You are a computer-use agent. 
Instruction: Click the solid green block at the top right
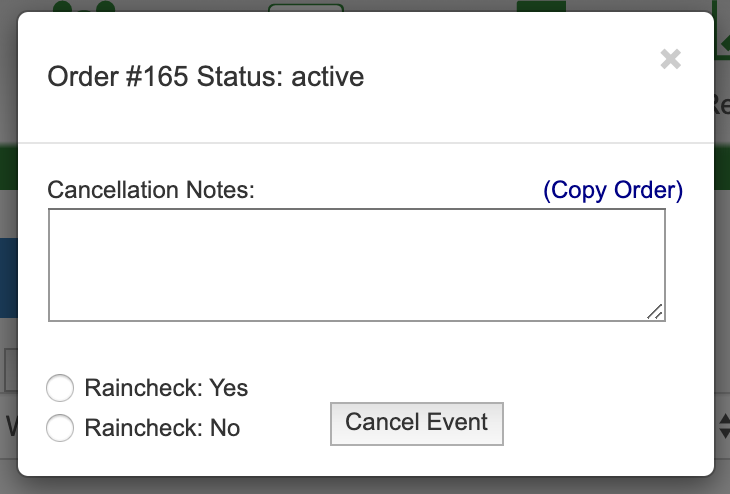click(541, 6)
